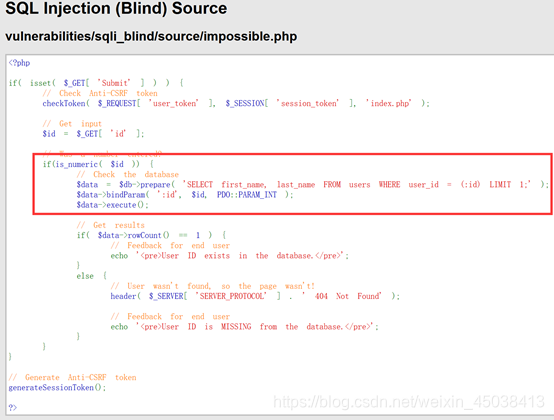Click the comment "// Check the database"
The width and height of the screenshot is (554, 420).
click(x=128, y=174)
